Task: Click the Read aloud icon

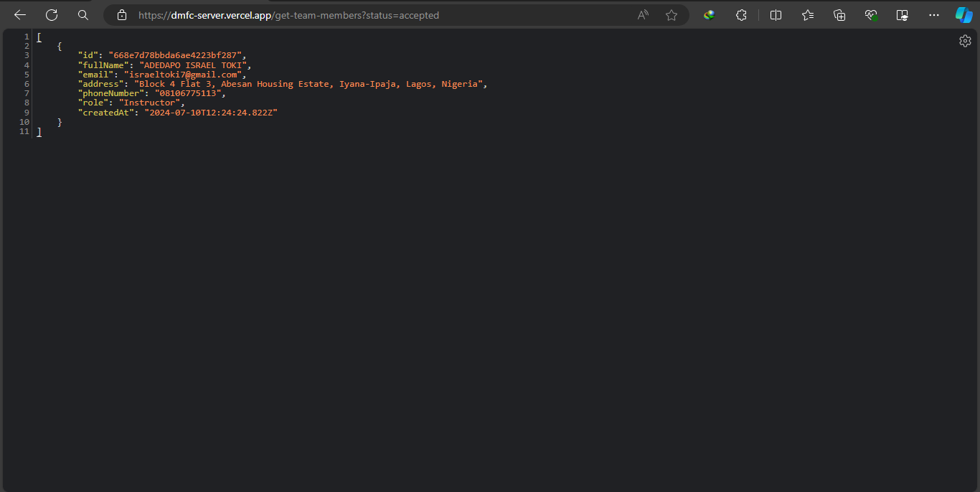Action: (x=642, y=14)
